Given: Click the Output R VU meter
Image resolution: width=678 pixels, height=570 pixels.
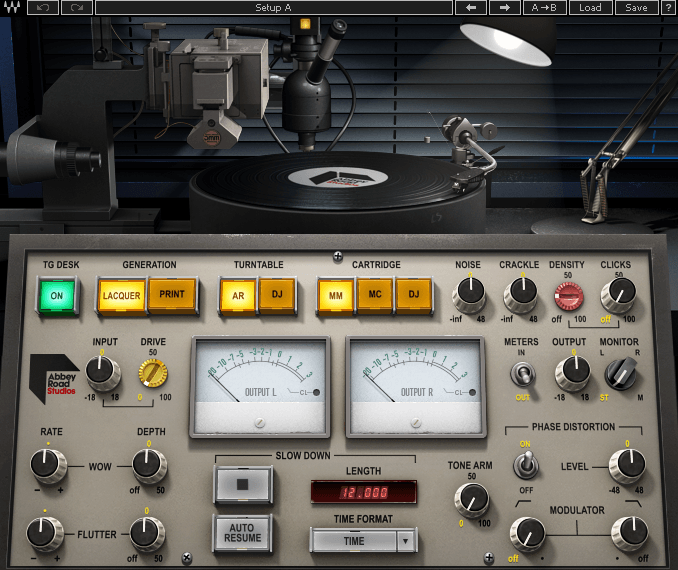Looking at the screenshot, I should click(x=416, y=386).
